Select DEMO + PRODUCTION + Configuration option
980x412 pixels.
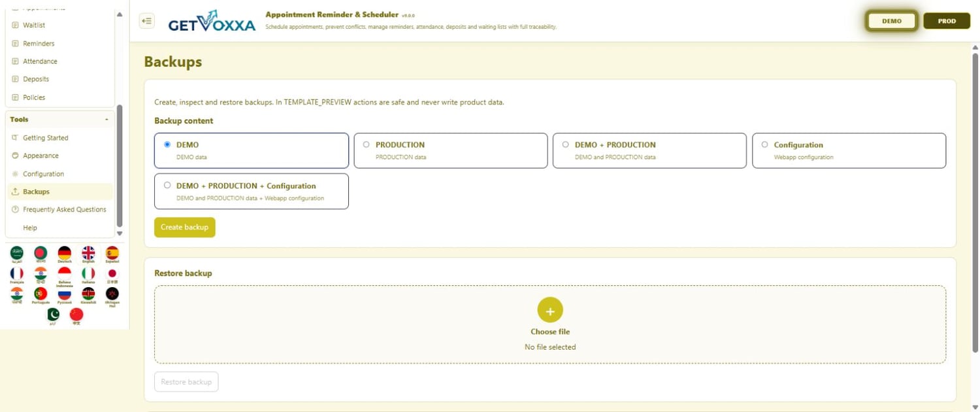tap(252, 191)
